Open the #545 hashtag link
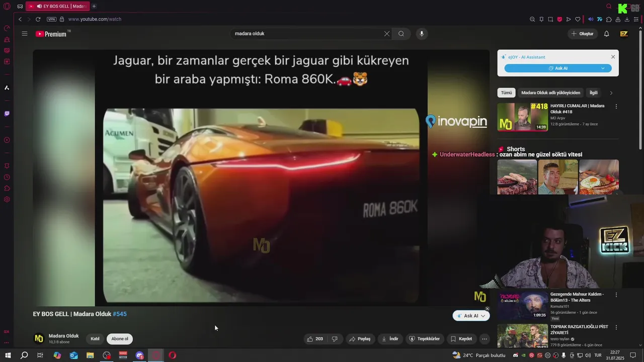The image size is (644, 362). click(120, 314)
